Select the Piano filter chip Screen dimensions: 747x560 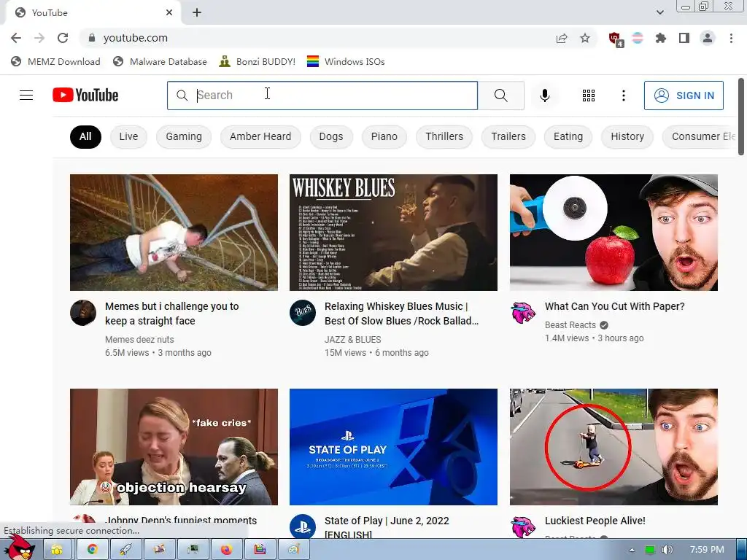click(384, 136)
